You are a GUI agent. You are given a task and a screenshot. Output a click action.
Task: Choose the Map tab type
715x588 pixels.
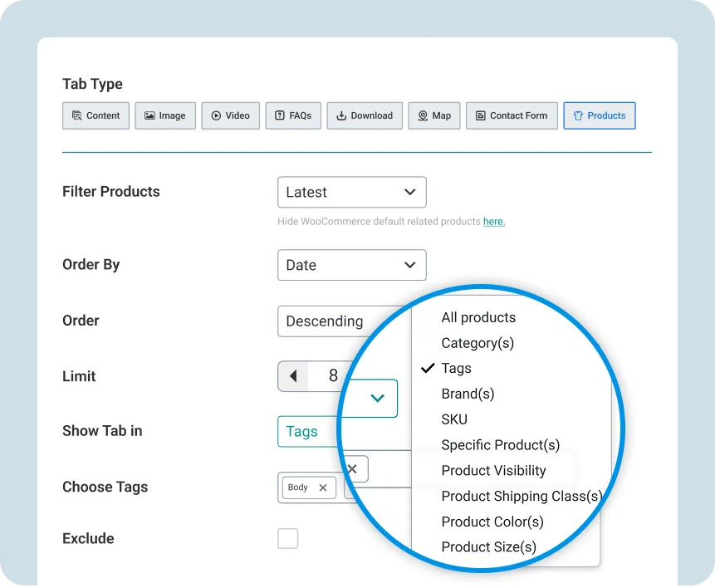[433, 115]
